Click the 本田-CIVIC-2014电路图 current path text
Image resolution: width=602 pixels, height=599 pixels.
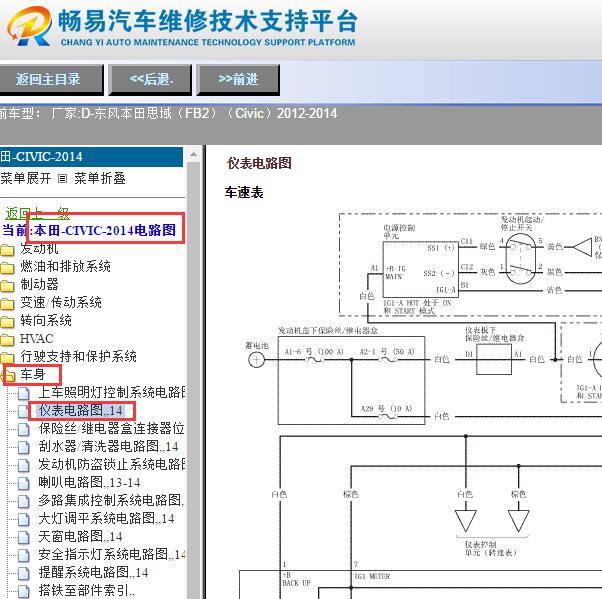point(105,230)
